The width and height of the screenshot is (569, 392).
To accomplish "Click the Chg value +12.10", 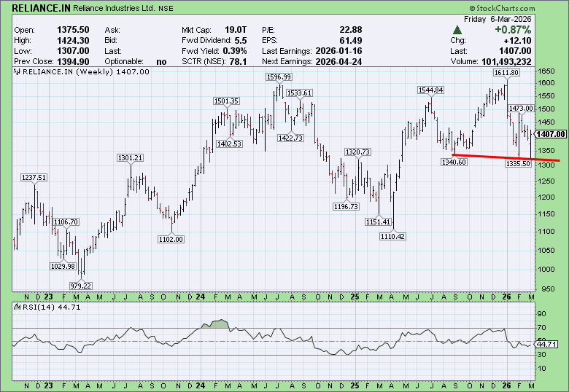I will pos(517,41).
